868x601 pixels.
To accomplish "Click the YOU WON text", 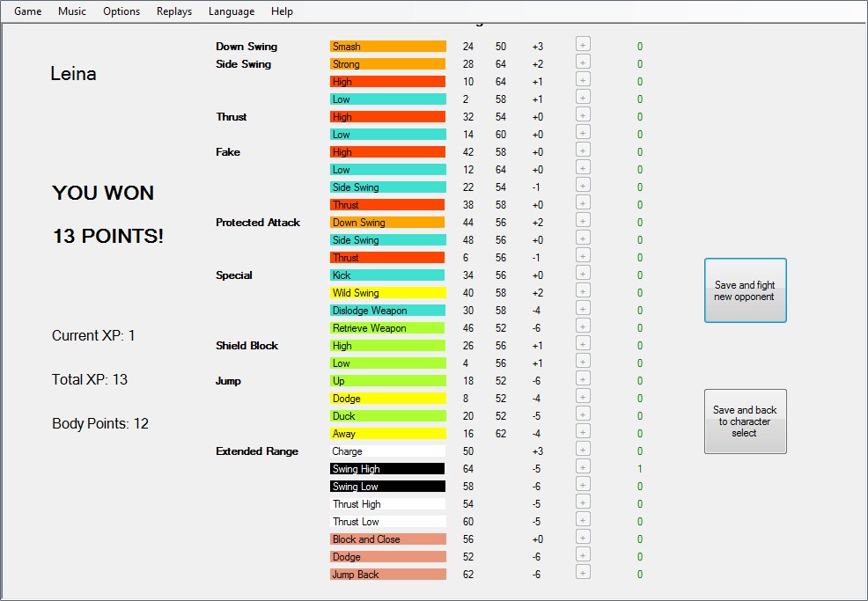I will pyautogui.click(x=103, y=193).
